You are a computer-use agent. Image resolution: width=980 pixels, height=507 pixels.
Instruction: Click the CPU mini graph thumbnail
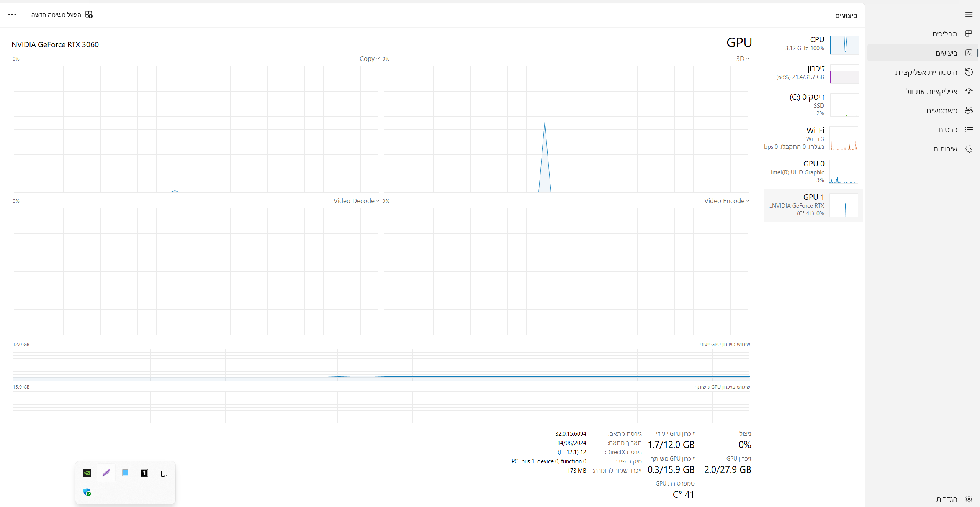[x=844, y=45]
